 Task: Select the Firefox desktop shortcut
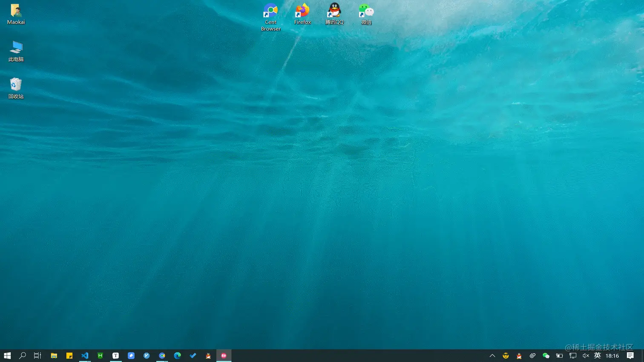point(302,14)
